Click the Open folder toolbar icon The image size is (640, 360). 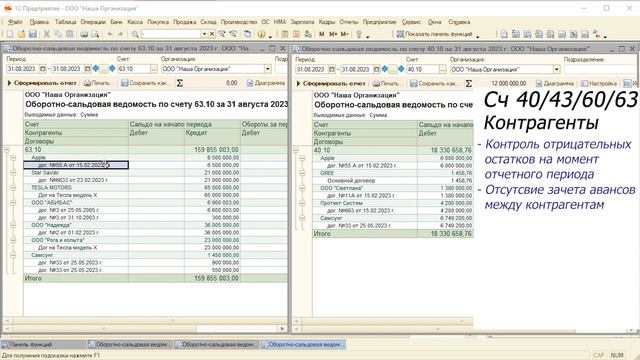pyautogui.click(x=22, y=34)
